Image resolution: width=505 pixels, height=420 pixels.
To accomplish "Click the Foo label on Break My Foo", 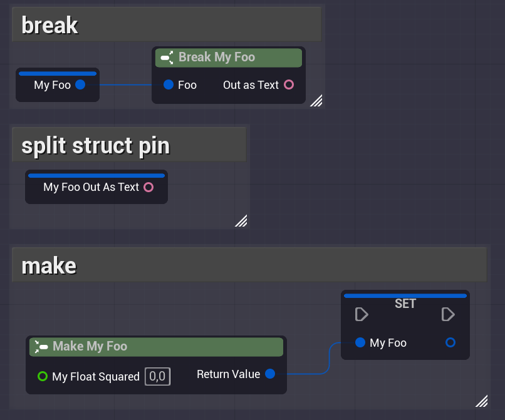I will 187,85.
